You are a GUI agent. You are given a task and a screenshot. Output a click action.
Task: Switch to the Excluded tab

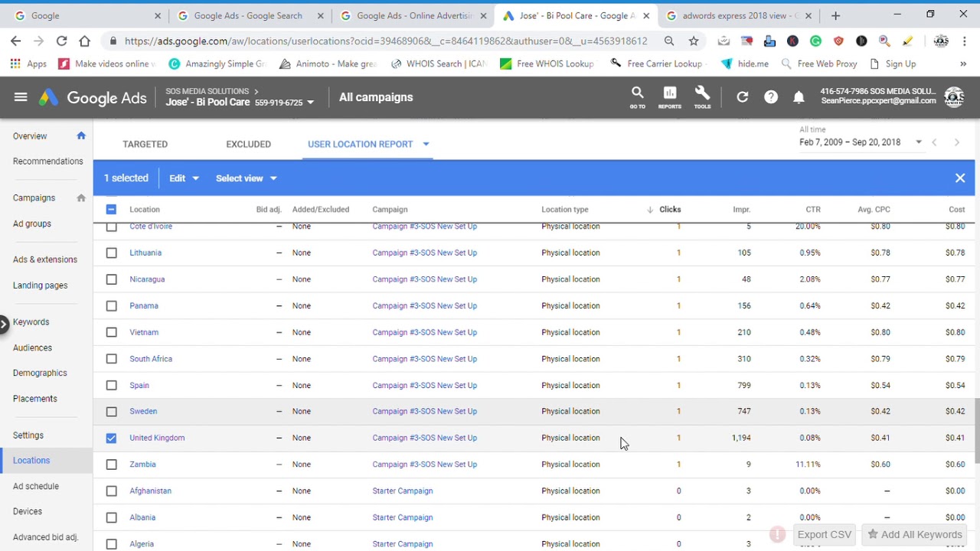[x=248, y=144]
